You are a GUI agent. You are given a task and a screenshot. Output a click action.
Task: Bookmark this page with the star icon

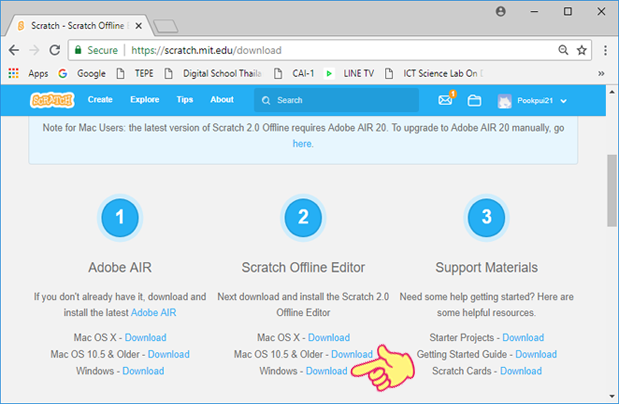(581, 50)
